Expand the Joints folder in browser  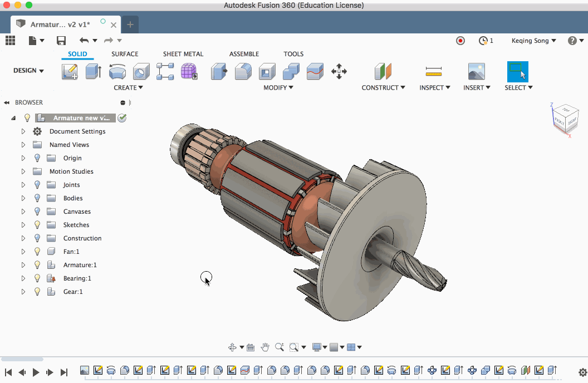point(23,185)
